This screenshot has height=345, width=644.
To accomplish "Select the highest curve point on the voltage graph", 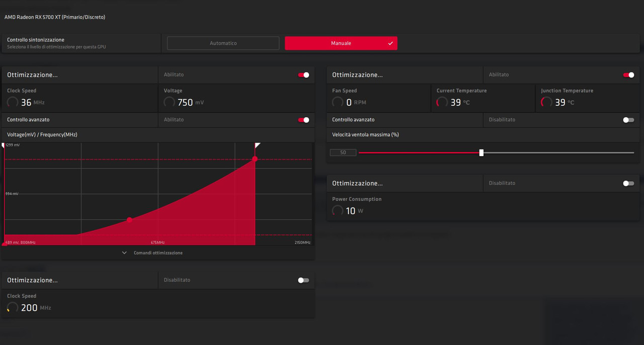I will pos(255,159).
